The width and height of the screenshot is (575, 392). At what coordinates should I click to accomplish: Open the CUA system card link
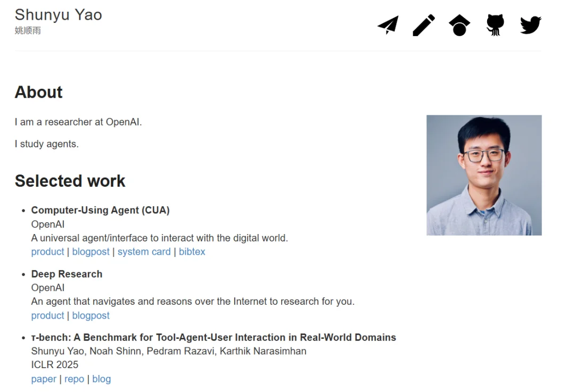coord(144,252)
